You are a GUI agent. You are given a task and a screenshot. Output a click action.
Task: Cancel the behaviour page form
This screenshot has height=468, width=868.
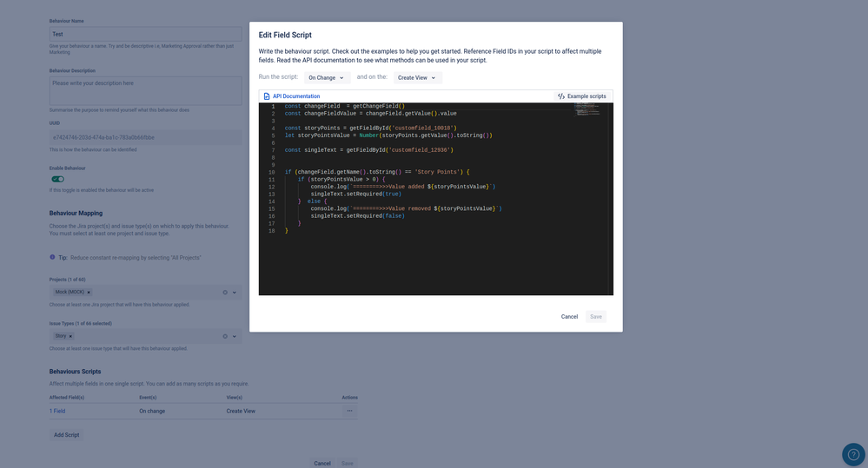(322, 463)
